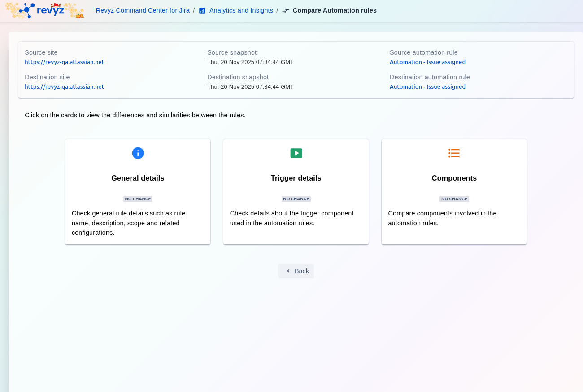Click the blue info icon on General details

tap(138, 153)
